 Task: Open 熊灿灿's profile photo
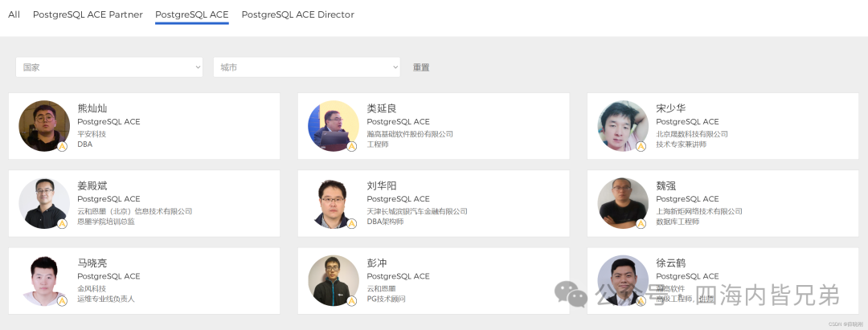pyautogui.click(x=44, y=125)
